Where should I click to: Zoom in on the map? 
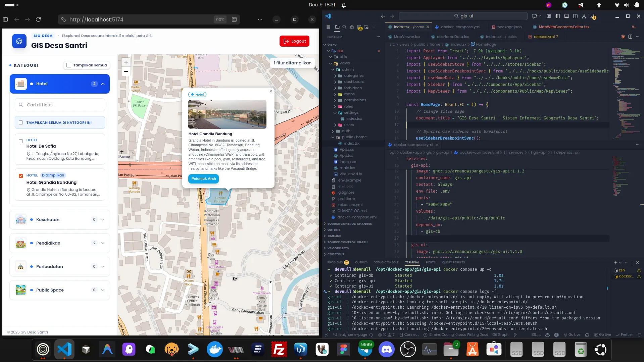126,62
